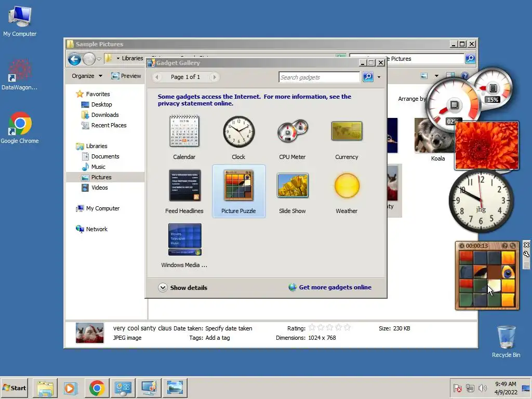This screenshot has height=399, width=532.
Task: Pause the Picture Puzzle timer
Action: click(462, 246)
